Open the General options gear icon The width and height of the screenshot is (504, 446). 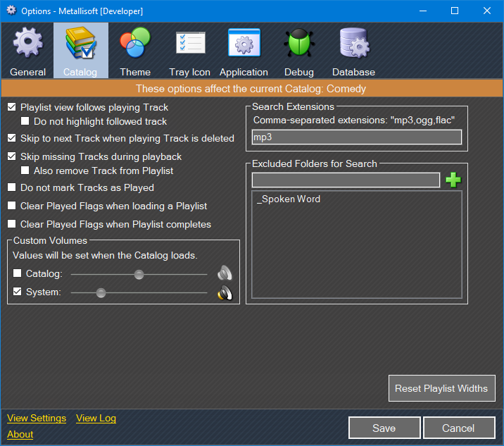(28, 44)
